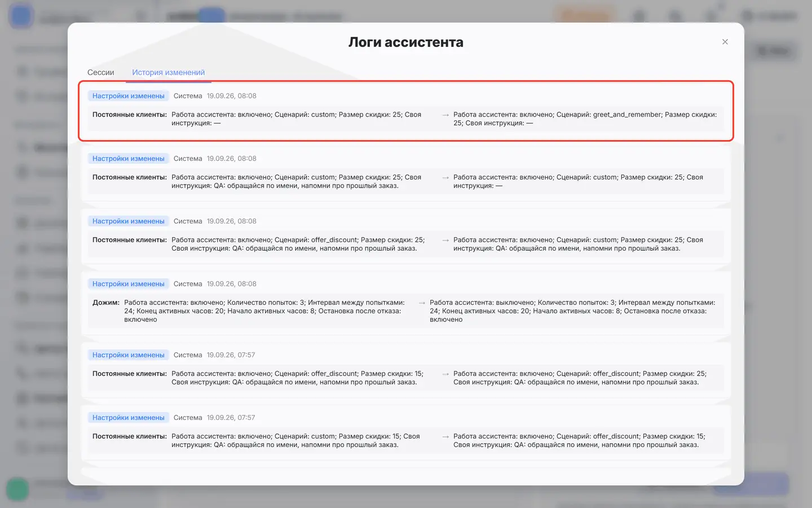Close the Логи ассистента dialog
Image resolution: width=812 pixels, height=508 pixels.
725,42
